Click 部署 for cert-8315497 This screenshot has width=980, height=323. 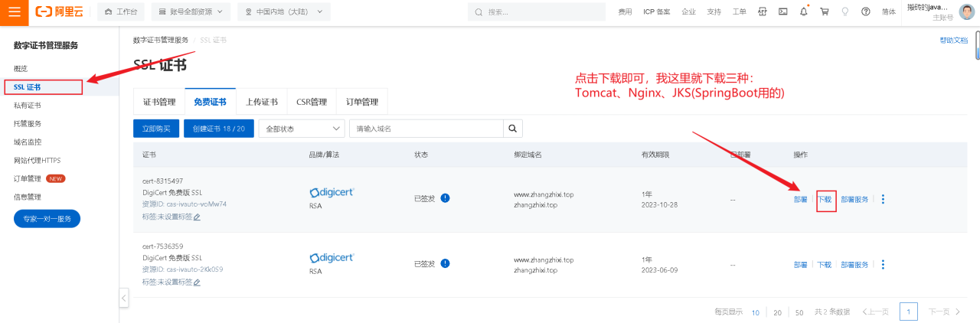pyautogui.click(x=800, y=199)
